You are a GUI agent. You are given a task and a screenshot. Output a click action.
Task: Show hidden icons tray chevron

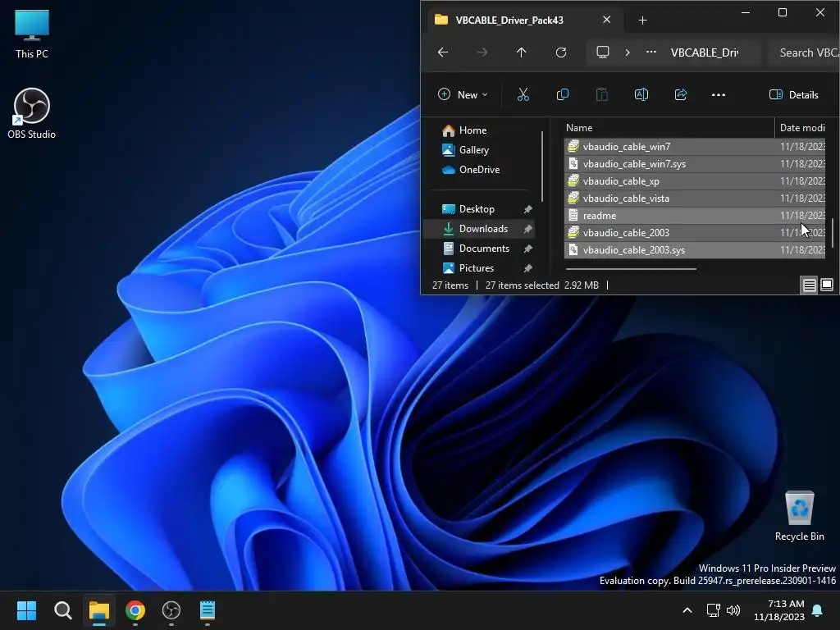(687, 610)
